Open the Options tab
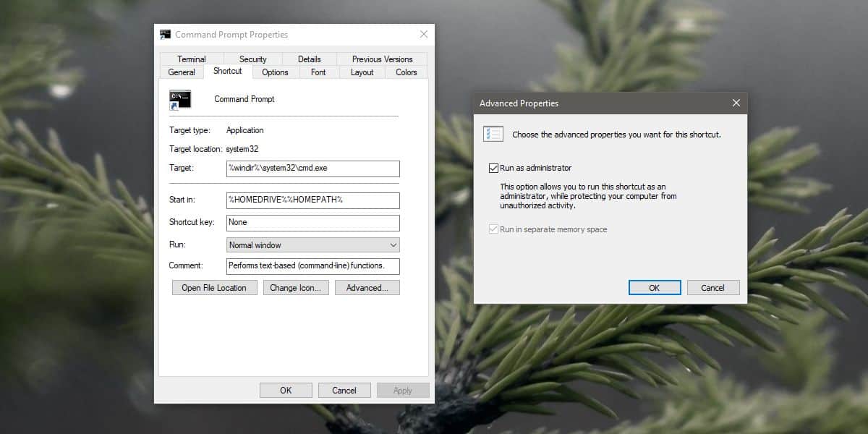This screenshot has height=434, width=868. coord(275,72)
